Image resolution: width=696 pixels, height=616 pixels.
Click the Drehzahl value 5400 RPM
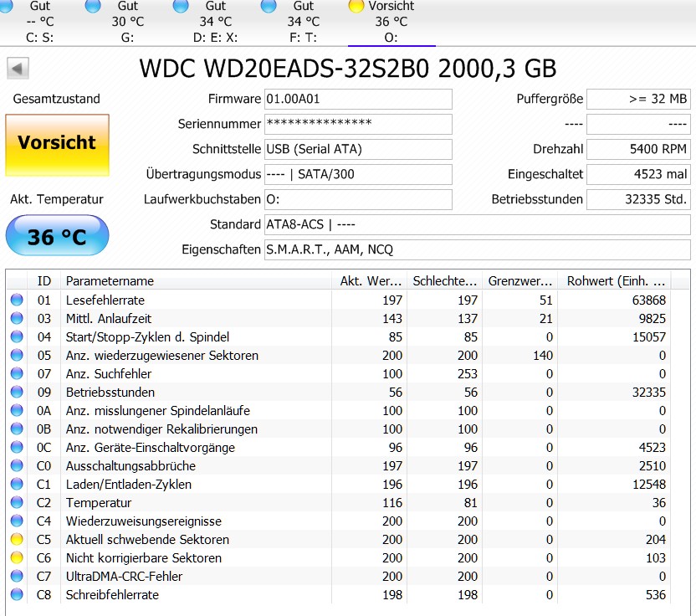click(638, 149)
